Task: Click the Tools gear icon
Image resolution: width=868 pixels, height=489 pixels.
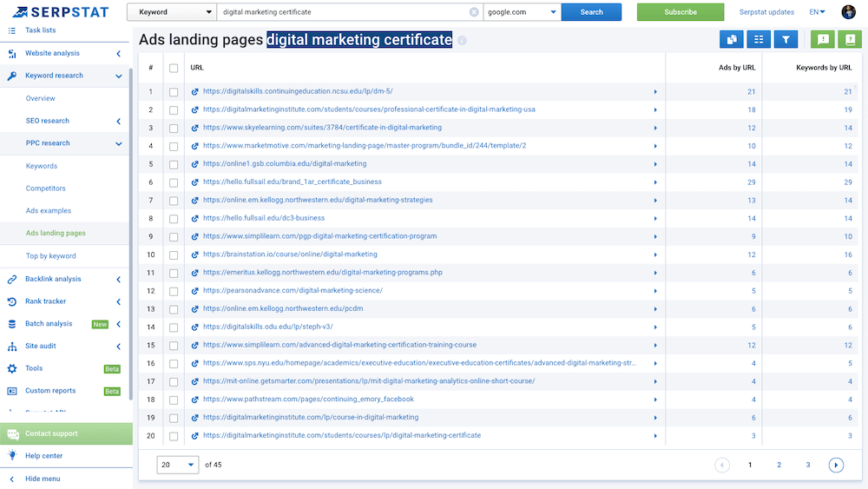Action: [12, 368]
